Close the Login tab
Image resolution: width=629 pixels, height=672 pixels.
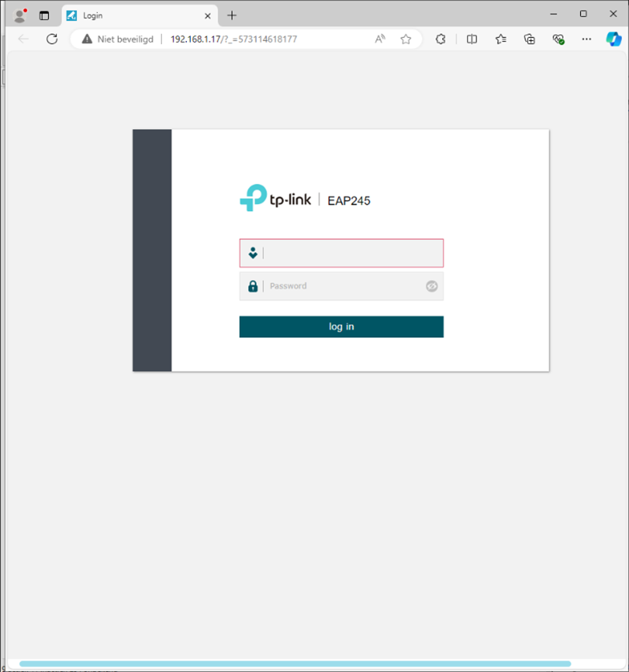coord(208,16)
